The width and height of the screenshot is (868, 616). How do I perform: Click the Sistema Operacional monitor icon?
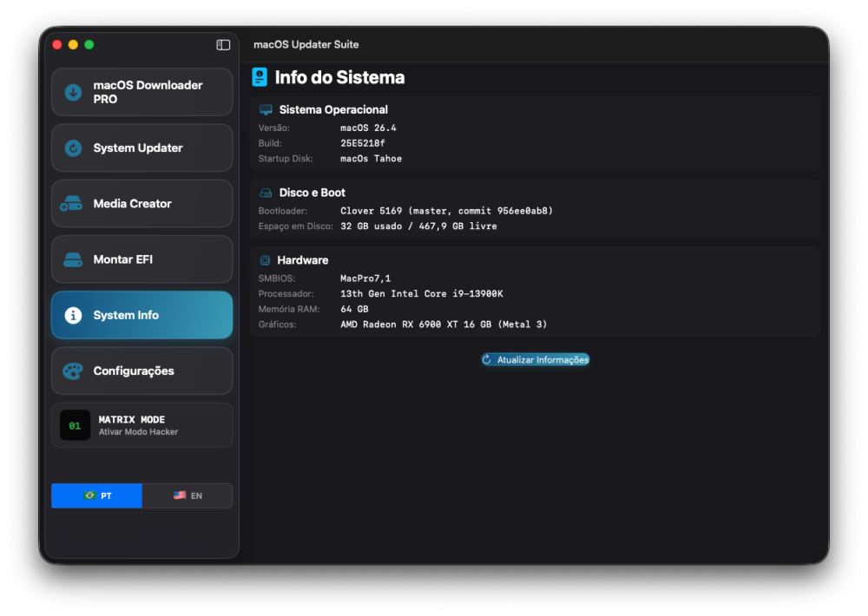[266, 109]
